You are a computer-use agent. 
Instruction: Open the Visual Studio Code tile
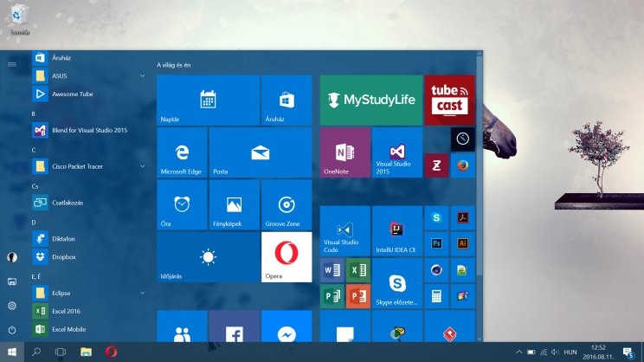tap(345, 231)
